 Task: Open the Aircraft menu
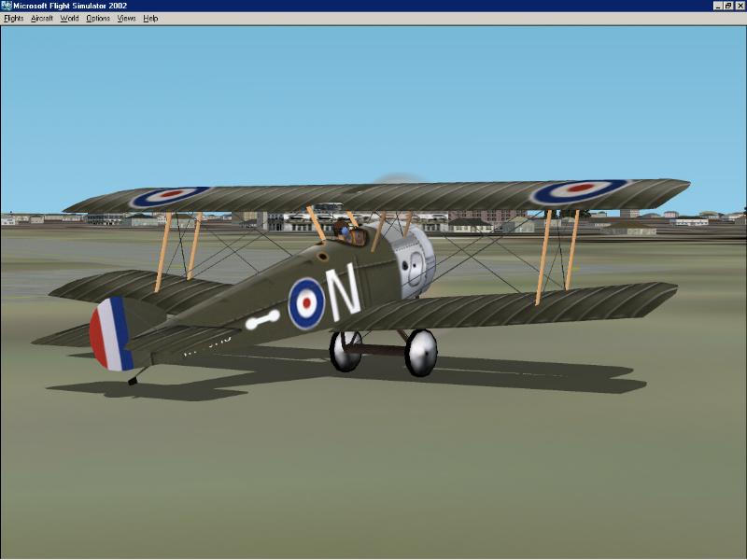42,19
